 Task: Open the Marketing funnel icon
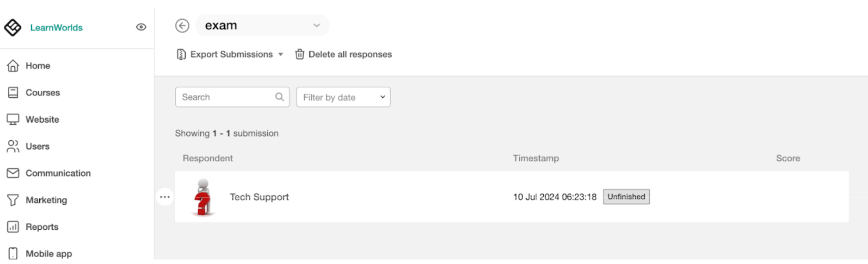[13, 200]
